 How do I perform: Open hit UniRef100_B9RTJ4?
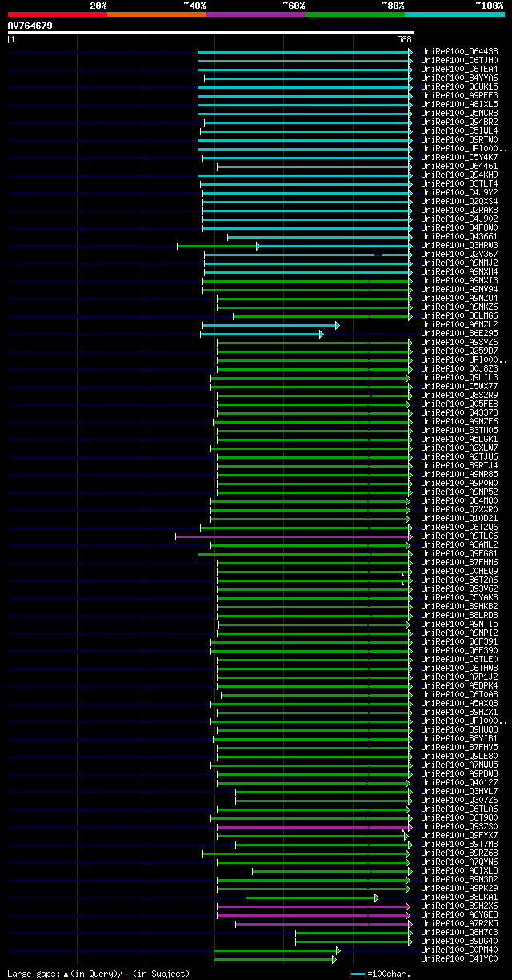pyautogui.click(x=460, y=465)
